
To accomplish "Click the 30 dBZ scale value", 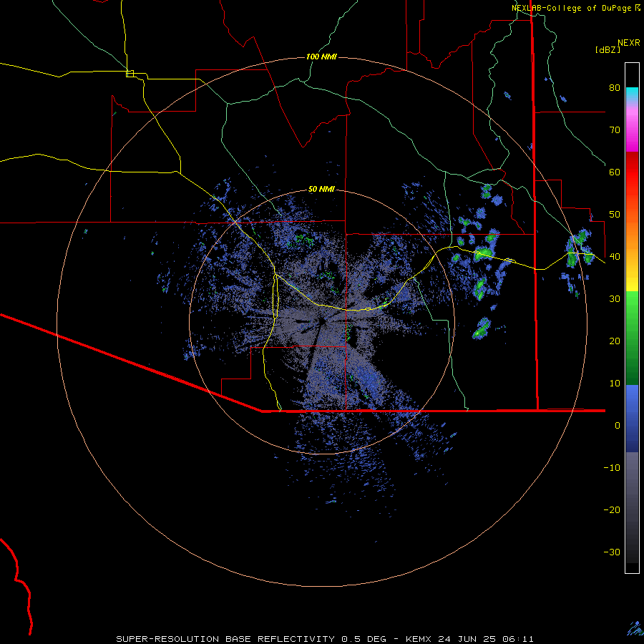I will [615, 298].
